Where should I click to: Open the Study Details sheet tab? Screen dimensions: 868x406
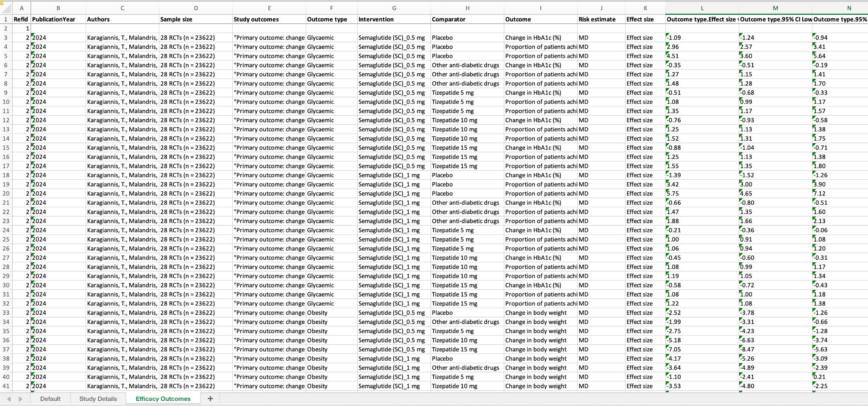coord(98,399)
